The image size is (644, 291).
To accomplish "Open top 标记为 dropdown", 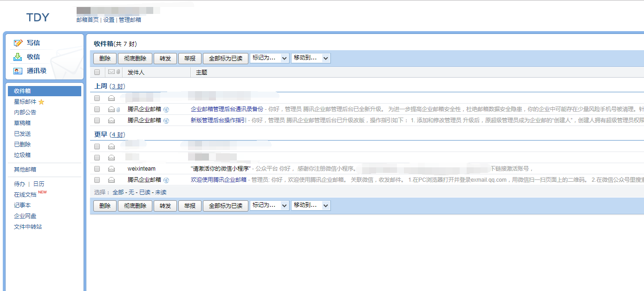I will click(269, 58).
